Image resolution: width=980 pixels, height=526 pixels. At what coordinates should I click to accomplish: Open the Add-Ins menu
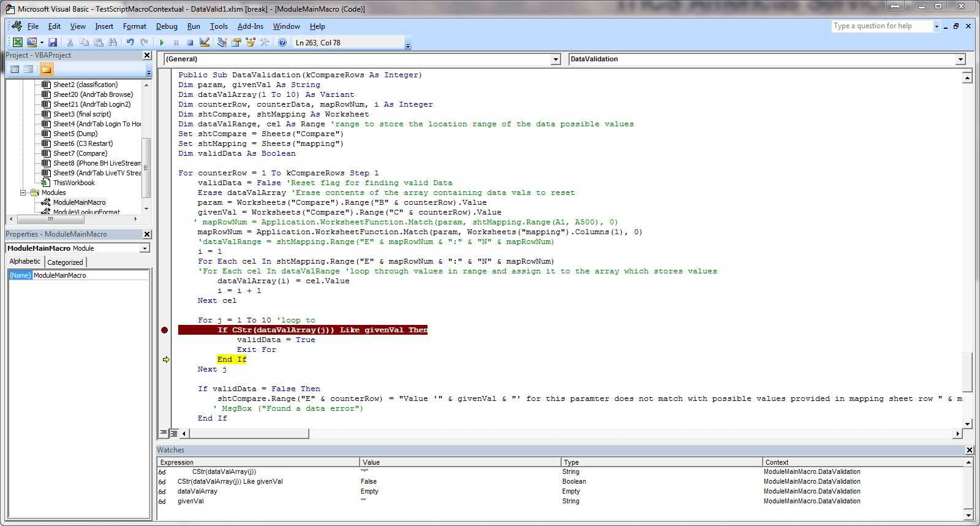click(251, 26)
